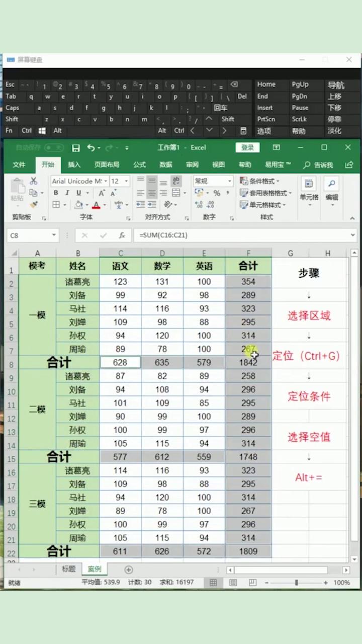The height and width of the screenshot is (644, 362).
Task: Click the Windows logo key on on-screen keyboard
Action: click(x=42, y=131)
